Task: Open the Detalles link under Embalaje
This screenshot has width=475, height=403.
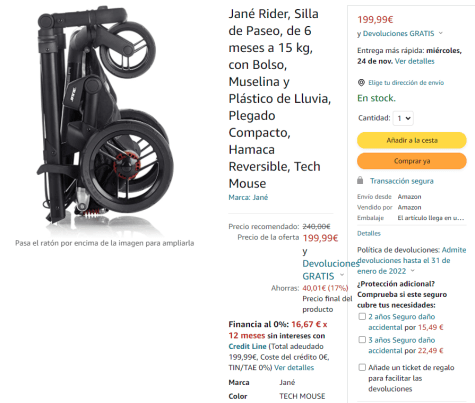Action: click(x=369, y=233)
